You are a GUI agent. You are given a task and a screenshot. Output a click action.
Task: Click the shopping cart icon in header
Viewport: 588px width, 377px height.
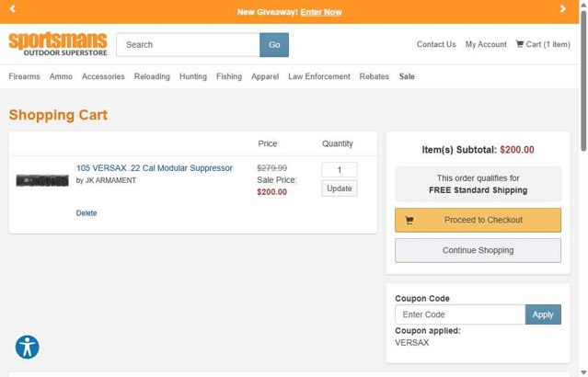520,44
